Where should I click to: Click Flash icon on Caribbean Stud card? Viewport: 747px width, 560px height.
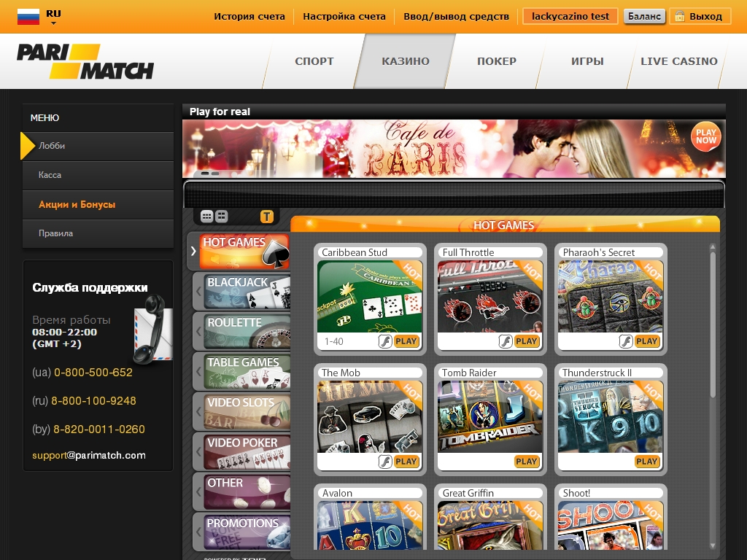[384, 341]
